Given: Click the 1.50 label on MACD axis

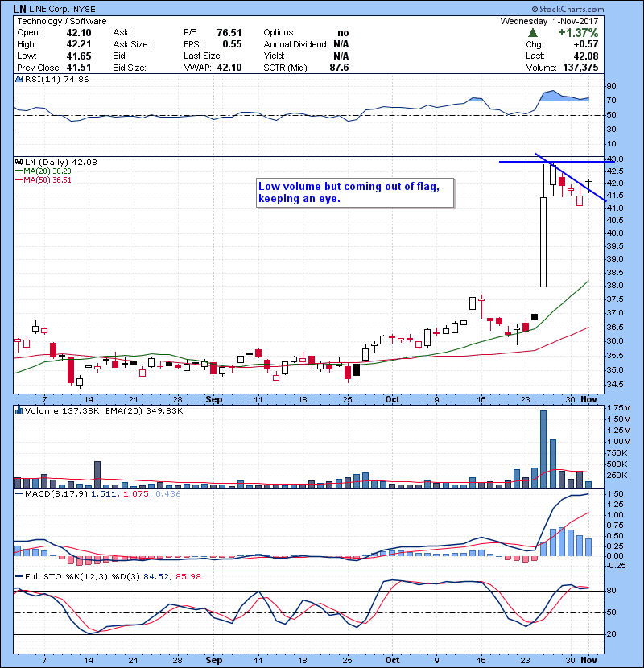Looking at the screenshot, I should click(615, 494).
